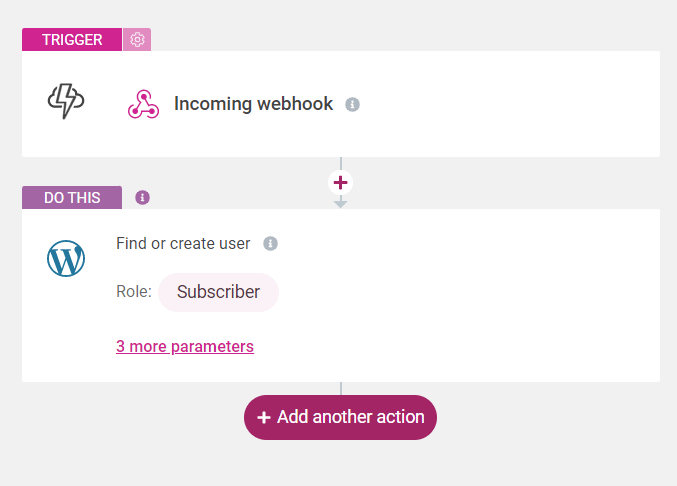Viewport: 677px width, 486px height.
Task: Click the pink webhook icon
Action: (143, 104)
